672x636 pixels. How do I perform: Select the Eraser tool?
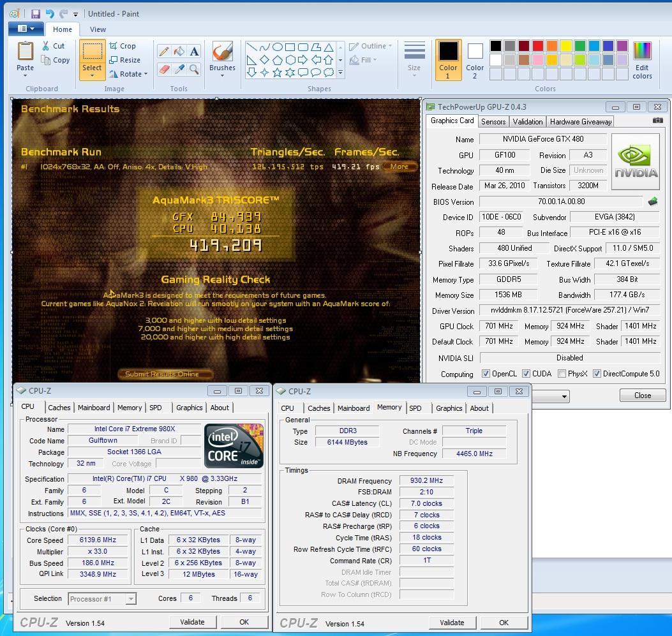tap(163, 69)
